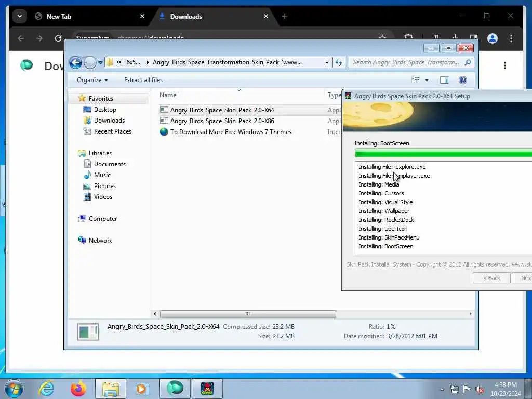Select Network in the navigation pane
Image resolution: width=532 pixels, height=399 pixels.
tap(100, 241)
